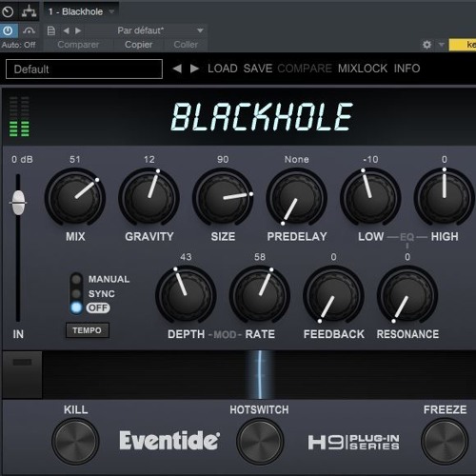
Task: Toggle the plugin power bypass button
Action: pos(8,31)
